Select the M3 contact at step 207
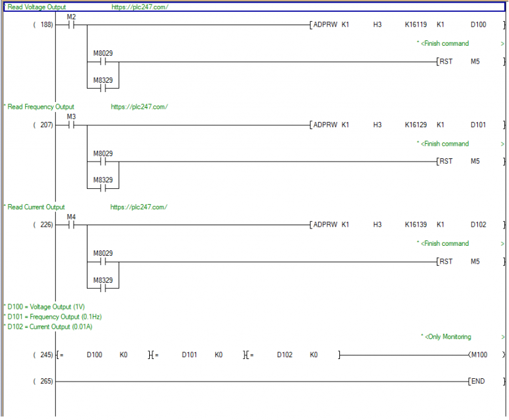Image resolution: width=509 pixels, height=420 pixels. point(71,125)
